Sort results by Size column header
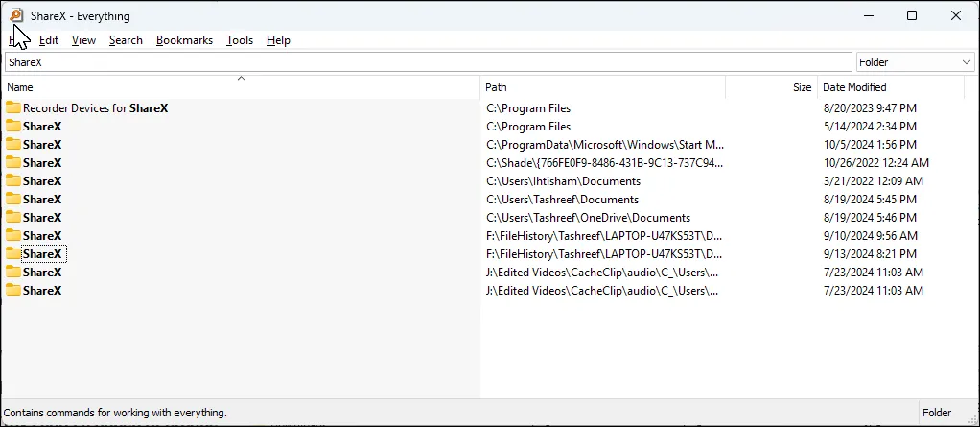Screen dimensions: 980x427 tap(771, 87)
